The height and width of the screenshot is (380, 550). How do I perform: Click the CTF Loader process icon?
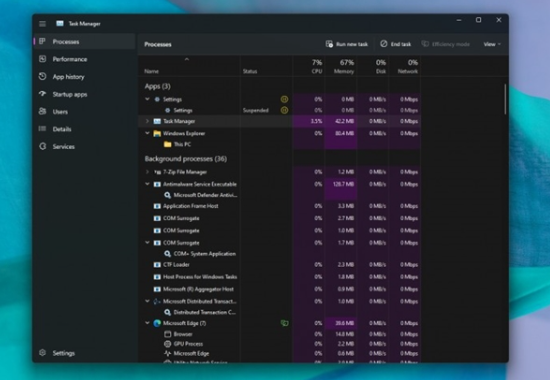pyautogui.click(x=157, y=265)
